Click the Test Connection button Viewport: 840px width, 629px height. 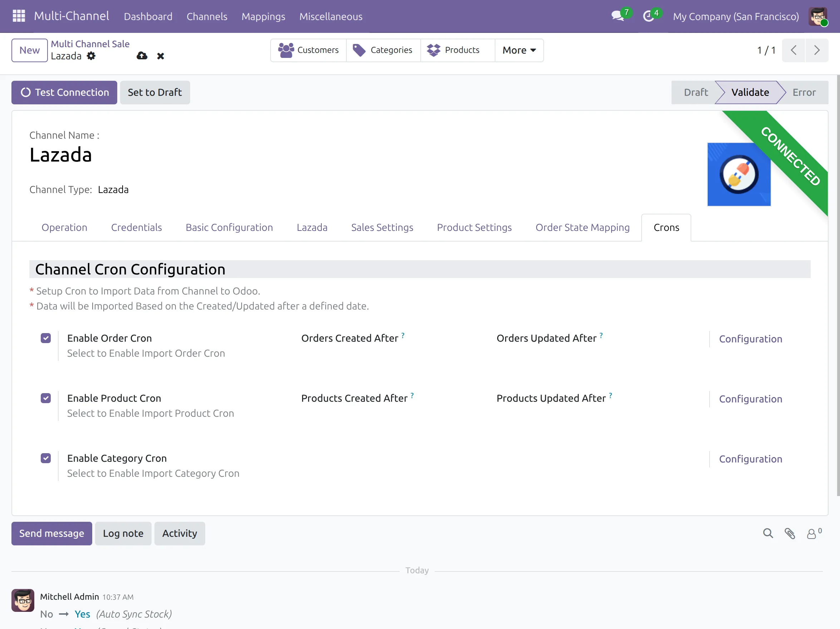(x=64, y=92)
